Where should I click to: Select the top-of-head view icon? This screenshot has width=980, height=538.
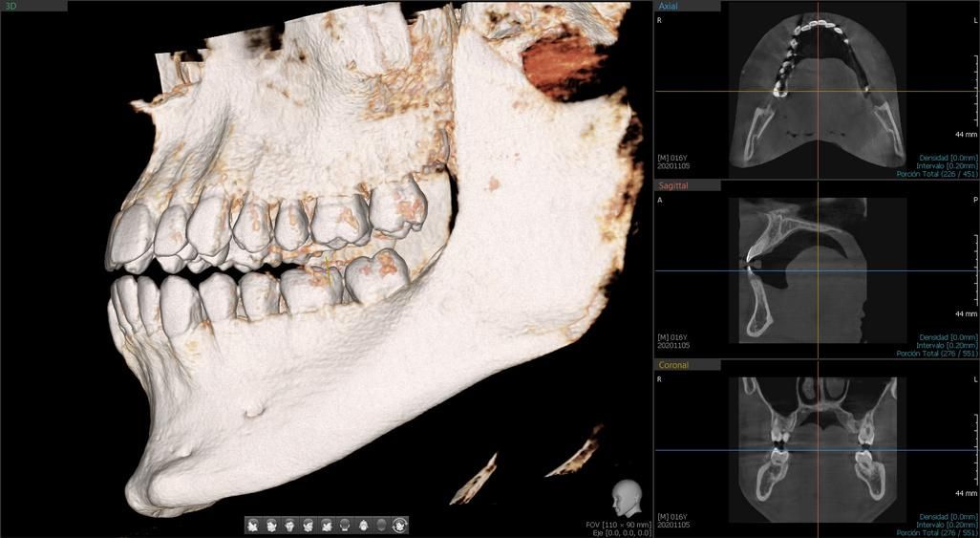click(364, 525)
